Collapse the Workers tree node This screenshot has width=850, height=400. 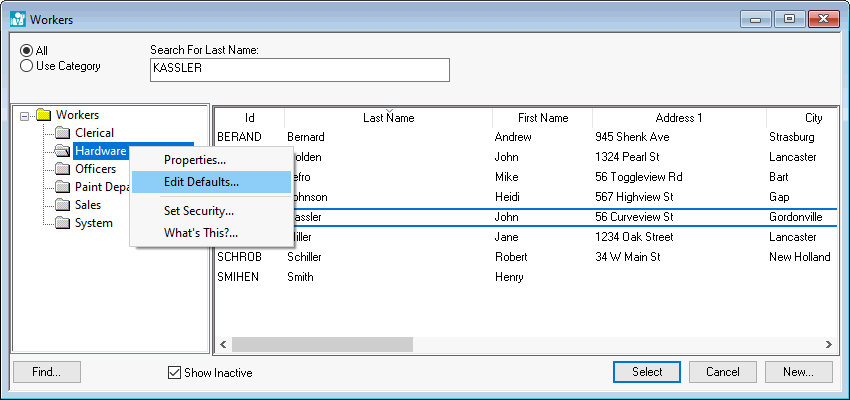[x=25, y=116]
